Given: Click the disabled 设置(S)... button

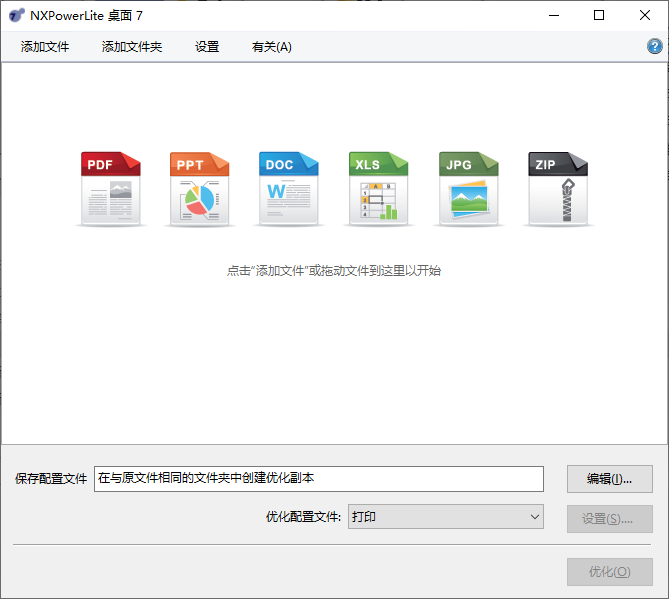Looking at the screenshot, I should tap(610, 519).
